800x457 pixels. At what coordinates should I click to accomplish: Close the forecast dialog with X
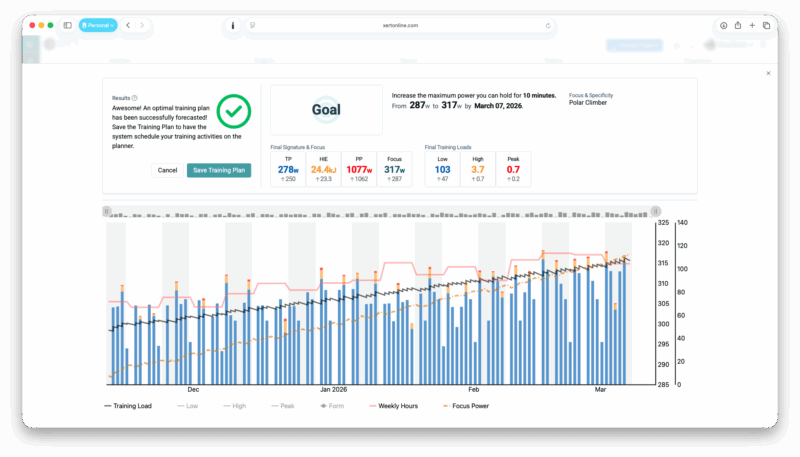(768, 73)
